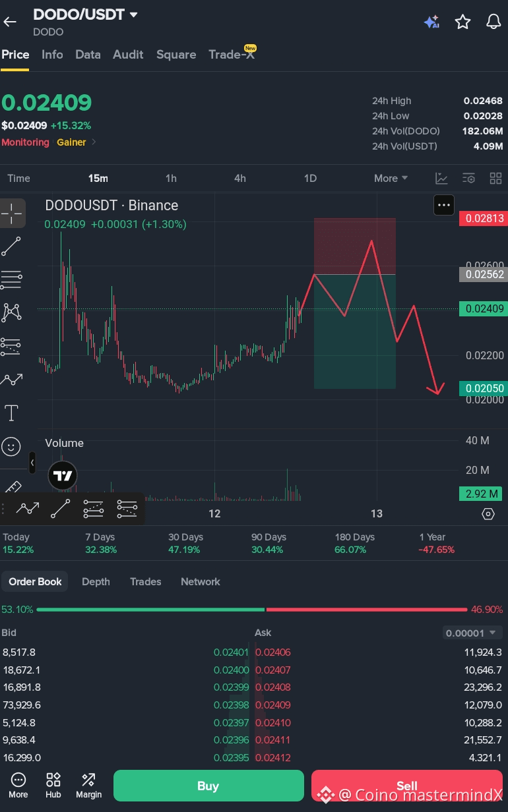Collapse the drawing toolbar side arrow

[x=32, y=463]
